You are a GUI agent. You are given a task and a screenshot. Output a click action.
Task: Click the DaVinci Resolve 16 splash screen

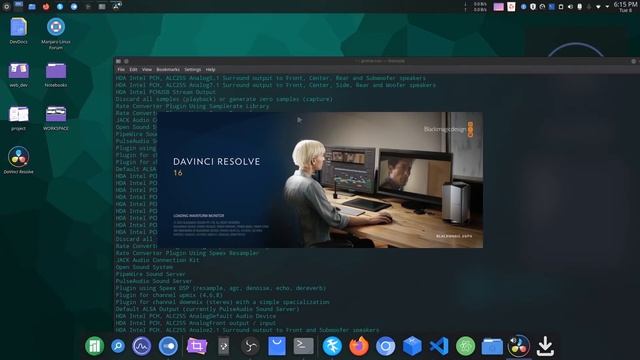tap(320, 180)
